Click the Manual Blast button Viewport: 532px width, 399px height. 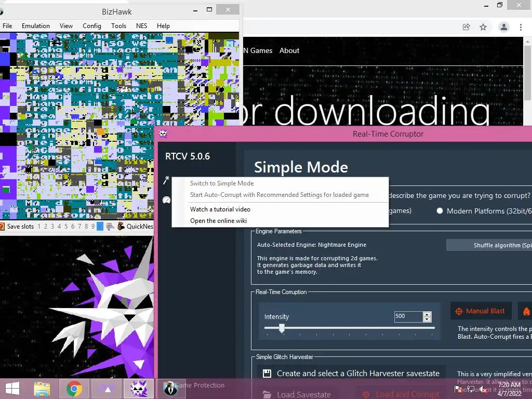point(481,311)
